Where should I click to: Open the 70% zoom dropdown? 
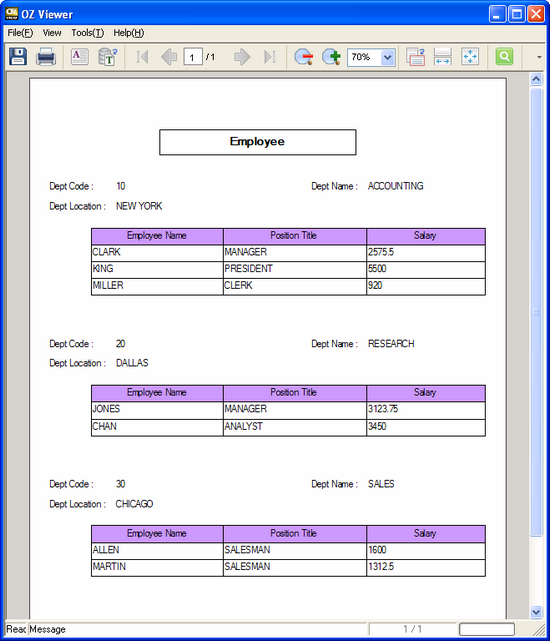[x=387, y=57]
